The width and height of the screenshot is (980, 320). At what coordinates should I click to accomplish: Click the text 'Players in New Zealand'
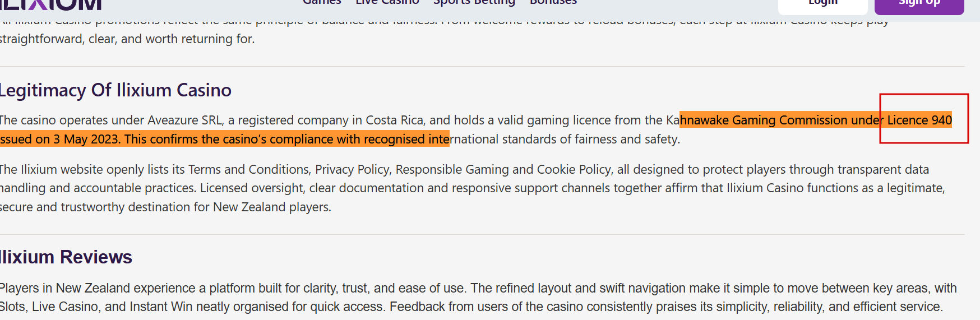coord(64,289)
